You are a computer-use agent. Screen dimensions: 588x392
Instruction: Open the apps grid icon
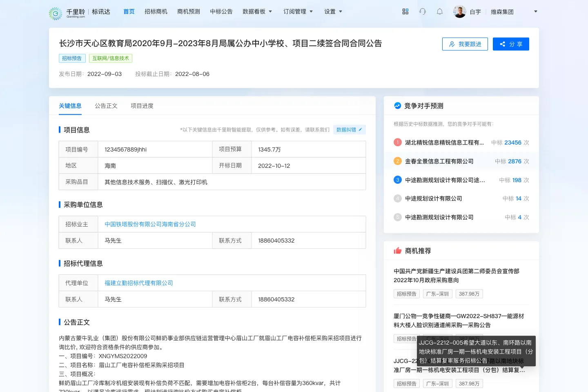(x=405, y=11)
